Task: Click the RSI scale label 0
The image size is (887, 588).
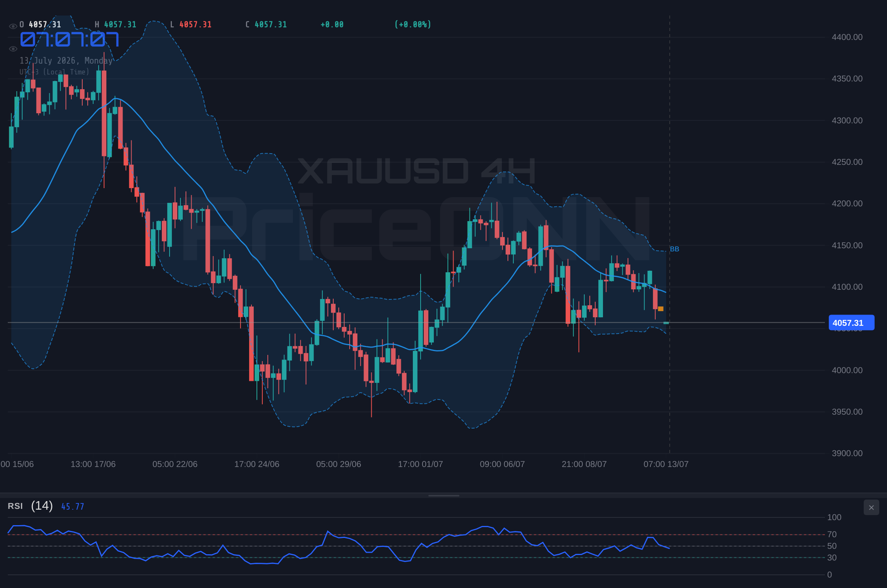Action: tap(830, 575)
